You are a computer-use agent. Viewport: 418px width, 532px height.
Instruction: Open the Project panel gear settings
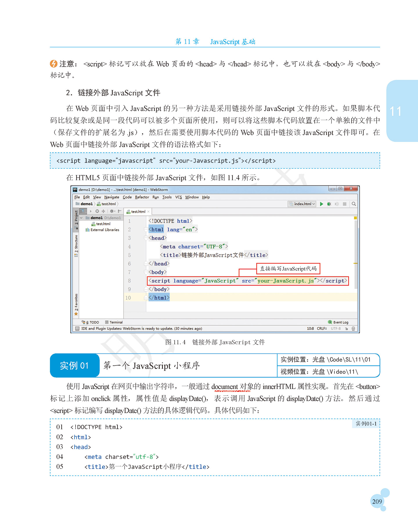(x=112, y=211)
